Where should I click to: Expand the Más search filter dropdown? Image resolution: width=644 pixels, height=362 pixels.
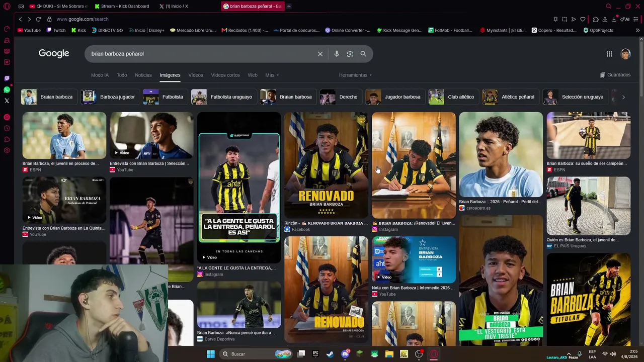(x=272, y=75)
